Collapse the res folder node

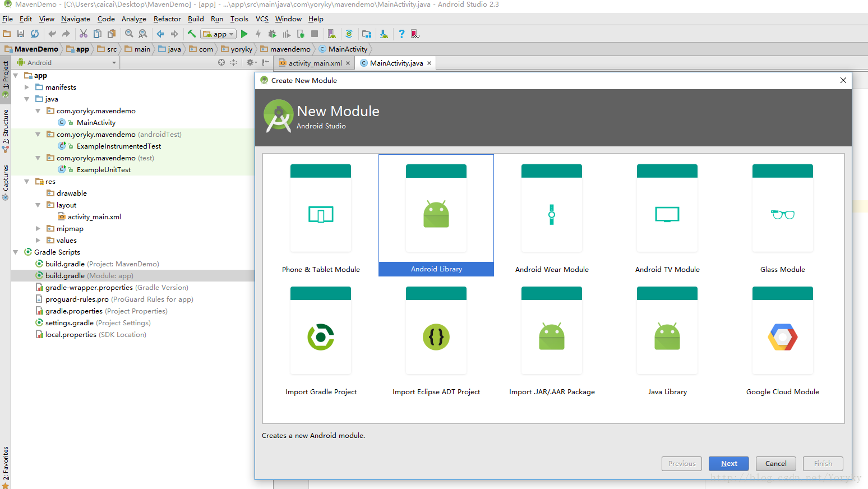[27, 181]
